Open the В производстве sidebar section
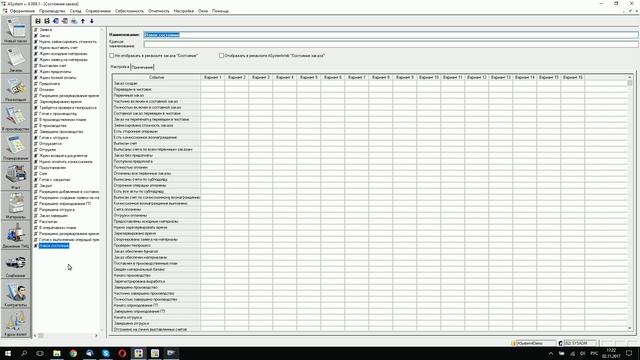 click(16, 118)
